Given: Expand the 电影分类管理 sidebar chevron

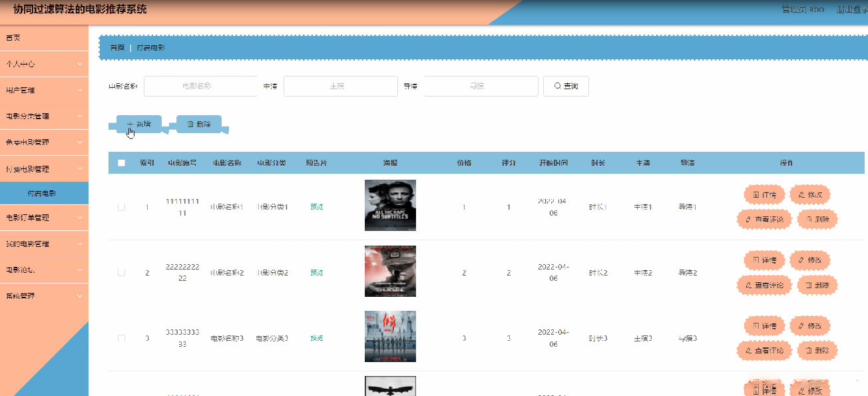Looking at the screenshot, I should [79, 116].
